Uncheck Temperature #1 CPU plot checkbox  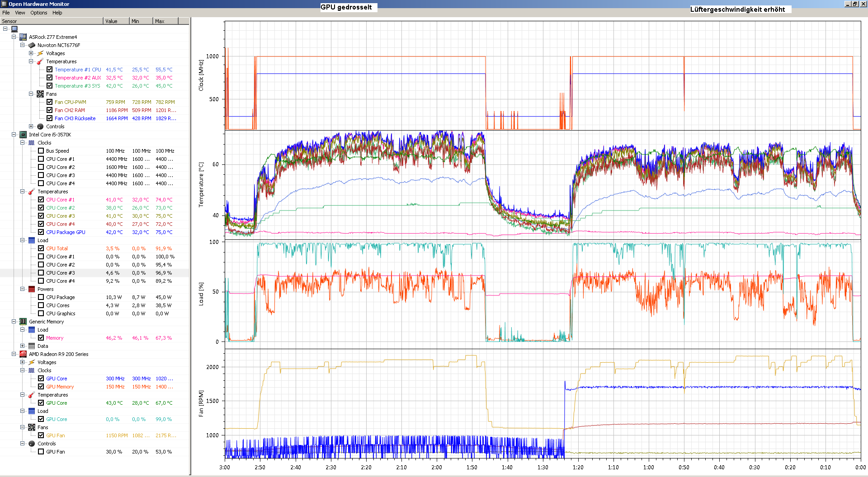tap(50, 70)
